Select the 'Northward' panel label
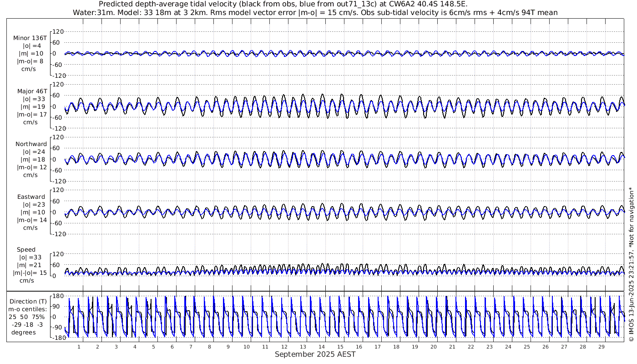This screenshot has height=364, width=637. pyautogui.click(x=31, y=144)
